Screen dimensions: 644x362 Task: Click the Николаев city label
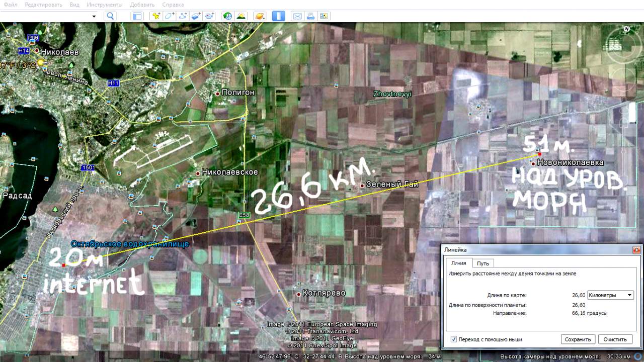point(59,52)
